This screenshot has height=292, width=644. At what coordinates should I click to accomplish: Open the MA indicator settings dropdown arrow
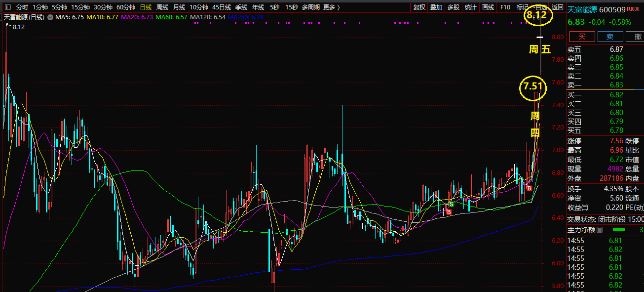50,17
